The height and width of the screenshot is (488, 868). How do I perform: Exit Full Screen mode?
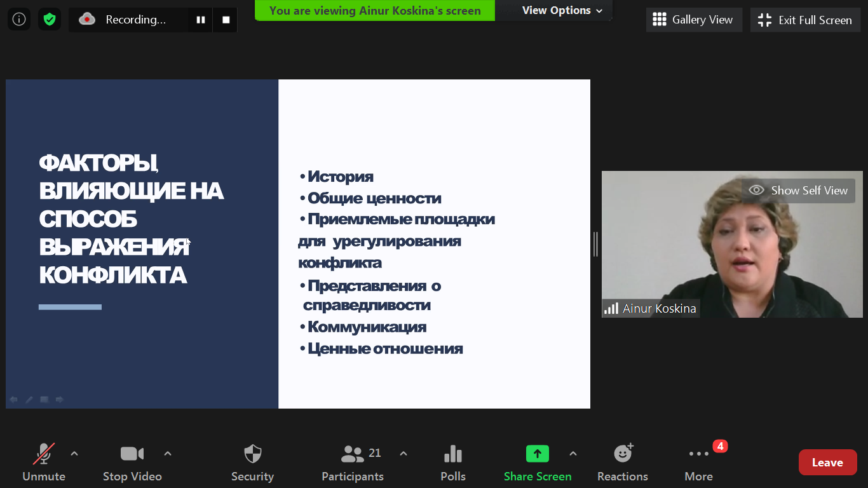(x=804, y=20)
